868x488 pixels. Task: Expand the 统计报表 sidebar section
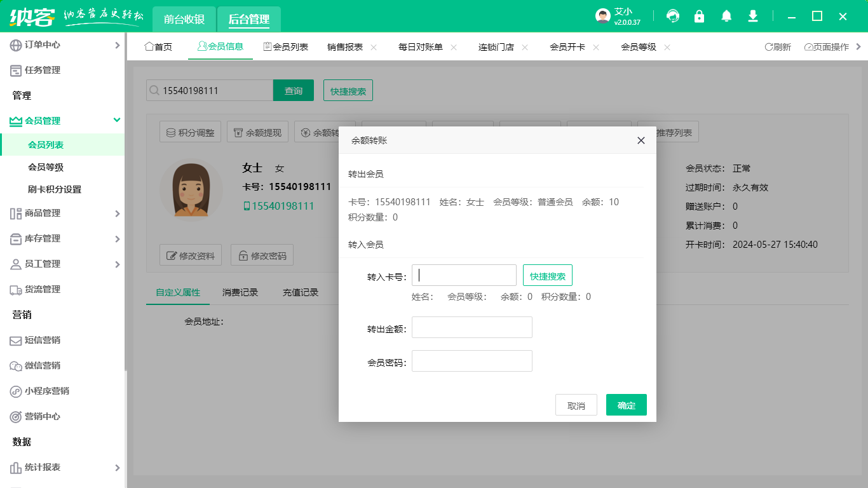(x=117, y=468)
